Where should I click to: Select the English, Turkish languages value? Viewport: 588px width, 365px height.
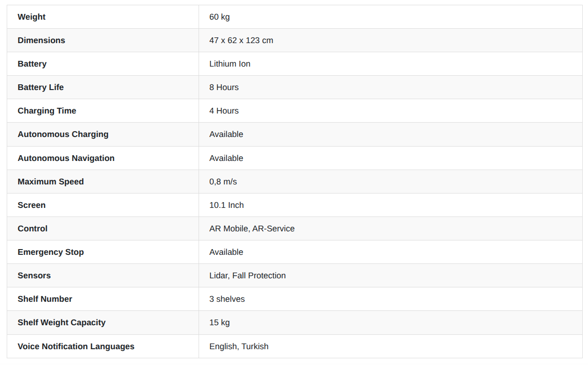coord(239,346)
